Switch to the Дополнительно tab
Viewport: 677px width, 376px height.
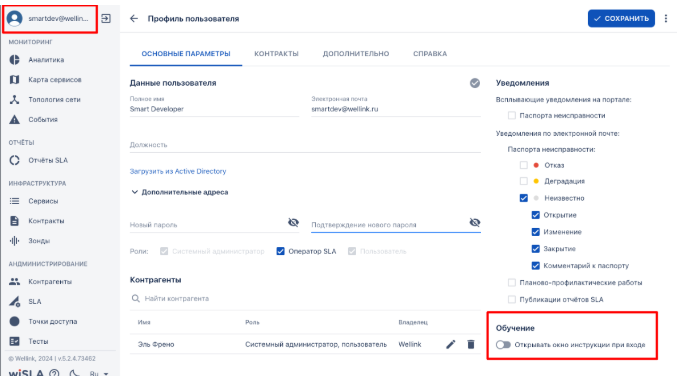pos(356,54)
